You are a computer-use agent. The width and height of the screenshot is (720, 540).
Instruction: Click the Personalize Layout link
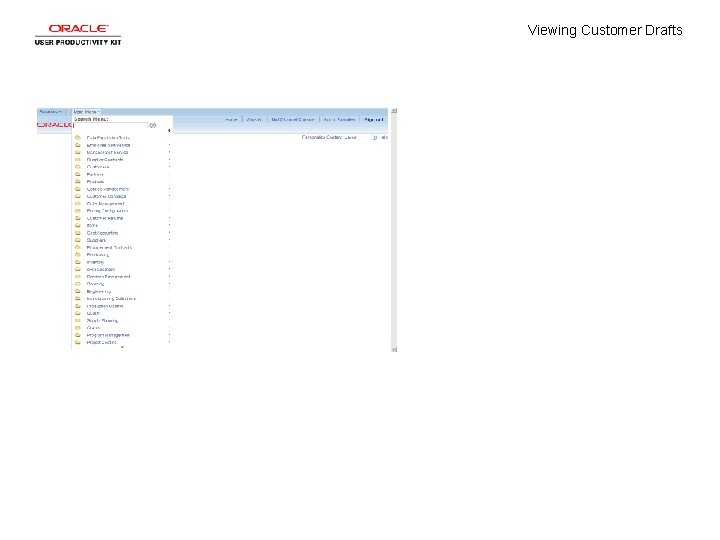point(351,137)
